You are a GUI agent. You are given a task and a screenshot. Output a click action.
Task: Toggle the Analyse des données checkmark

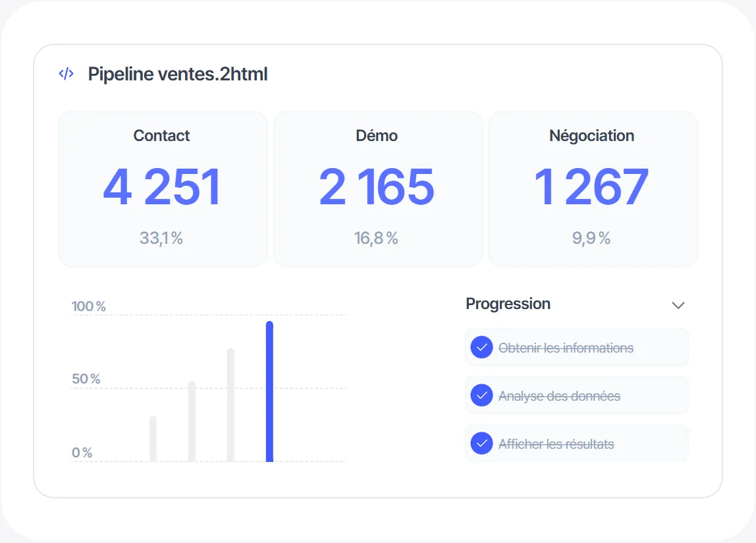pyautogui.click(x=481, y=395)
